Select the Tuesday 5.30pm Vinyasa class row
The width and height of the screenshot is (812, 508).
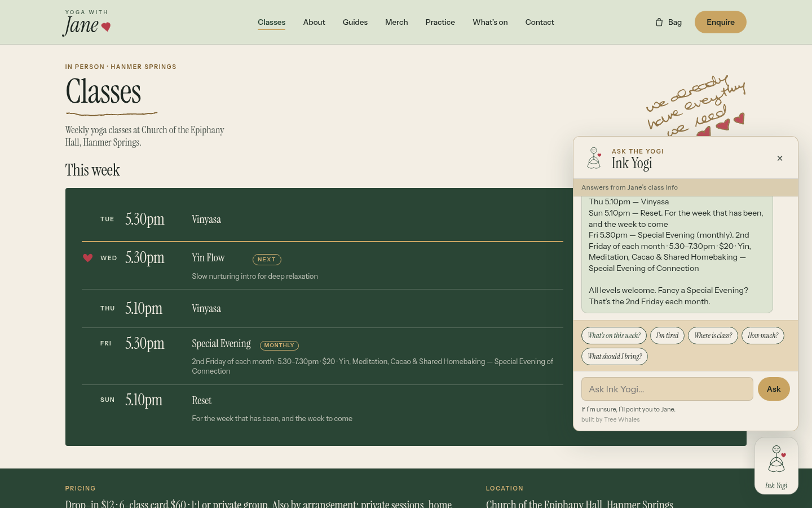point(323,220)
